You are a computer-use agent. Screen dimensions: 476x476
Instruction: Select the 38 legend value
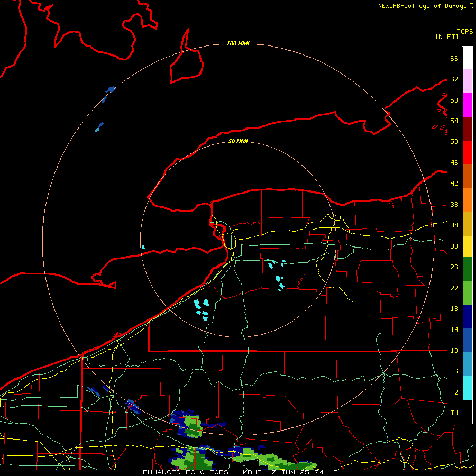(454, 204)
